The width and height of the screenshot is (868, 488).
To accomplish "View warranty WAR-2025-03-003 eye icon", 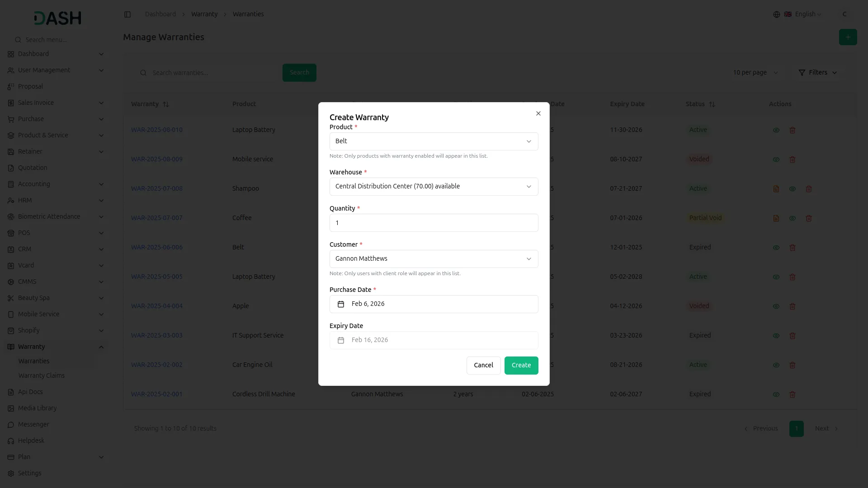I will tap(776, 336).
